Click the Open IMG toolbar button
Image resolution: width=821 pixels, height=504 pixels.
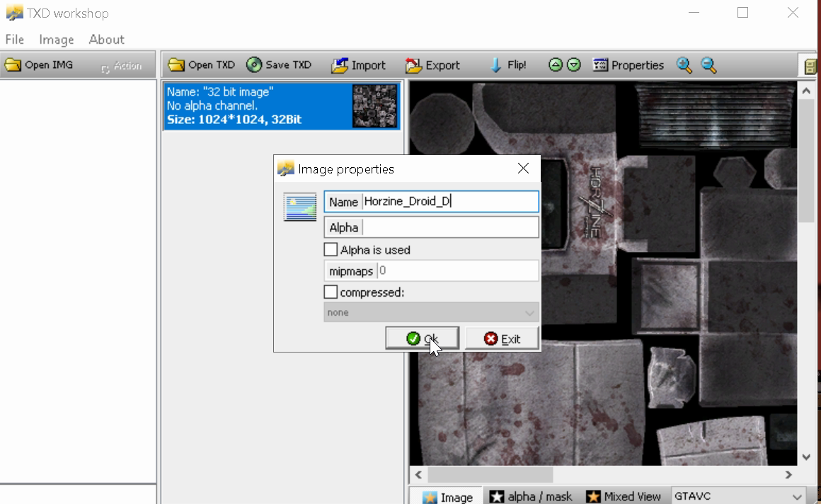point(39,65)
